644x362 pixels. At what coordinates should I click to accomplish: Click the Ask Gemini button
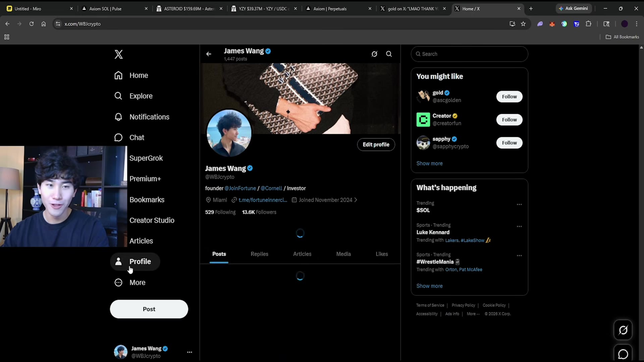(x=574, y=9)
